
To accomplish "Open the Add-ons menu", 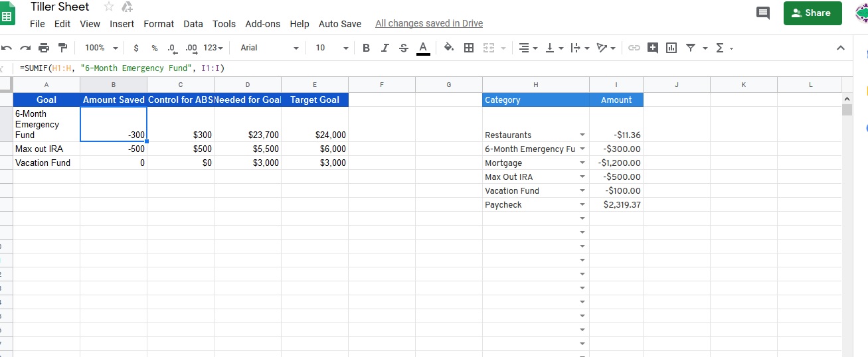I will pos(262,24).
